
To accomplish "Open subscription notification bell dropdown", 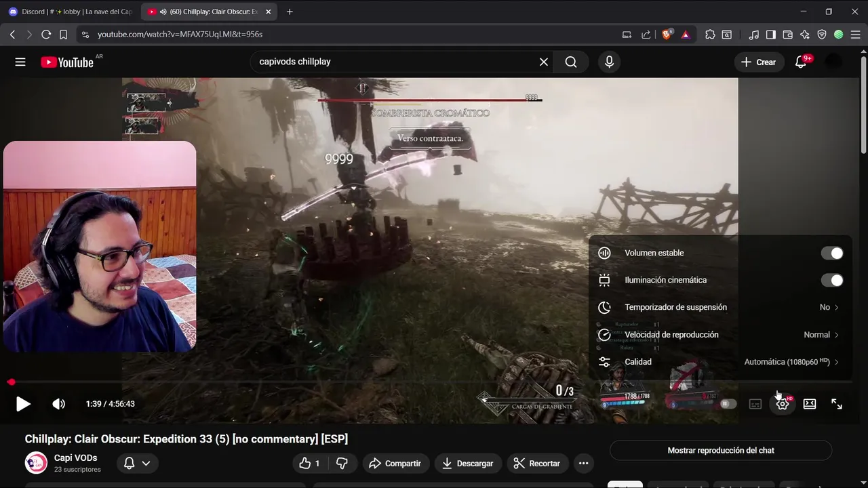I will [x=137, y=464].
